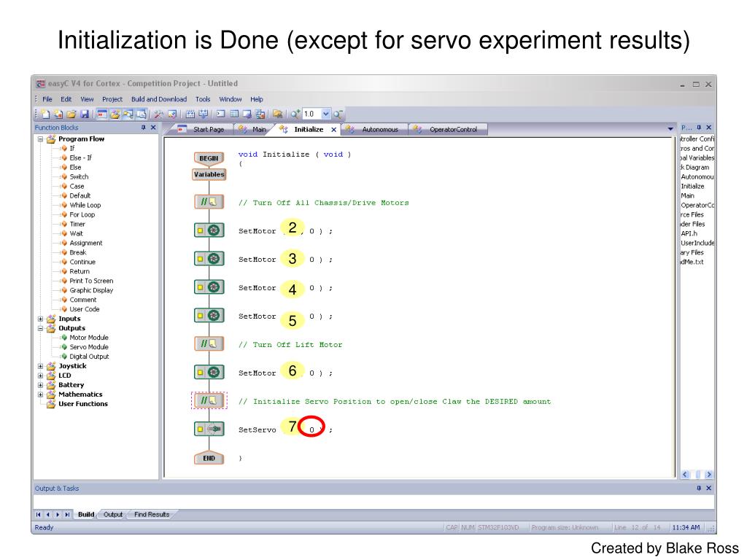This screenshot has height=560, width=747.
Task: Click the Save disk icon in toolbar
Action: pyautogui.click(x=84, y=114)
